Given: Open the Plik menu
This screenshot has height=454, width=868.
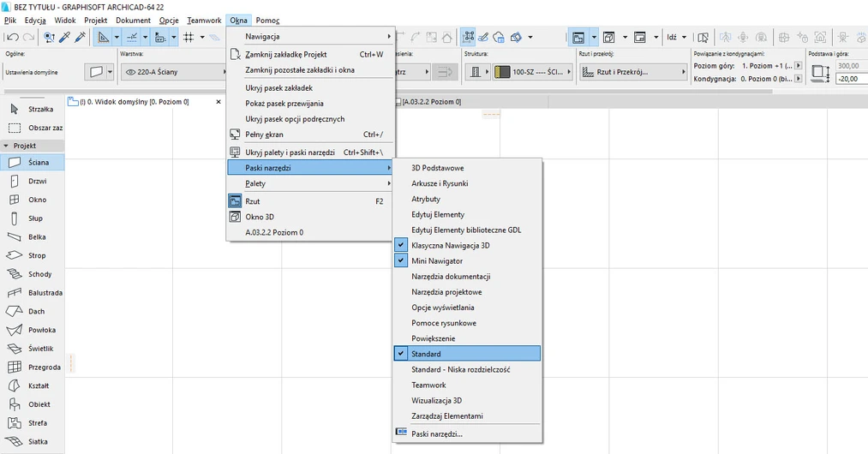Looking at the screenshot, I should (x=10, y=20).
